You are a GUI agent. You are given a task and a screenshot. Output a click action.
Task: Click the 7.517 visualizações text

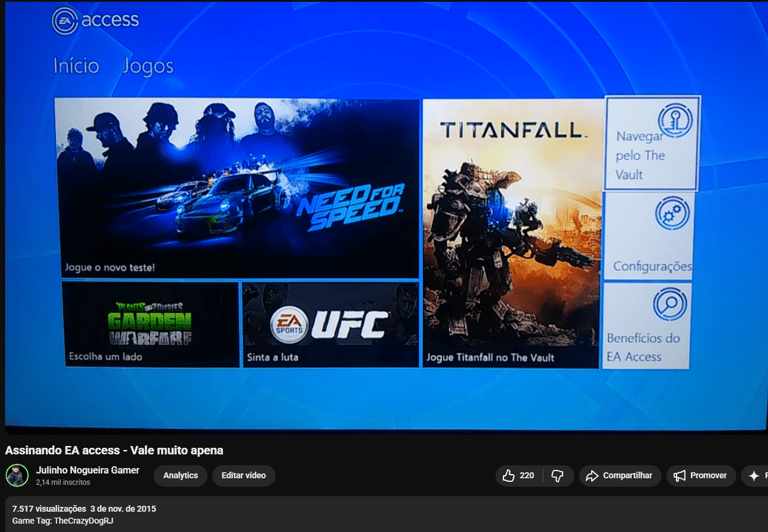[x=49, y=508]
